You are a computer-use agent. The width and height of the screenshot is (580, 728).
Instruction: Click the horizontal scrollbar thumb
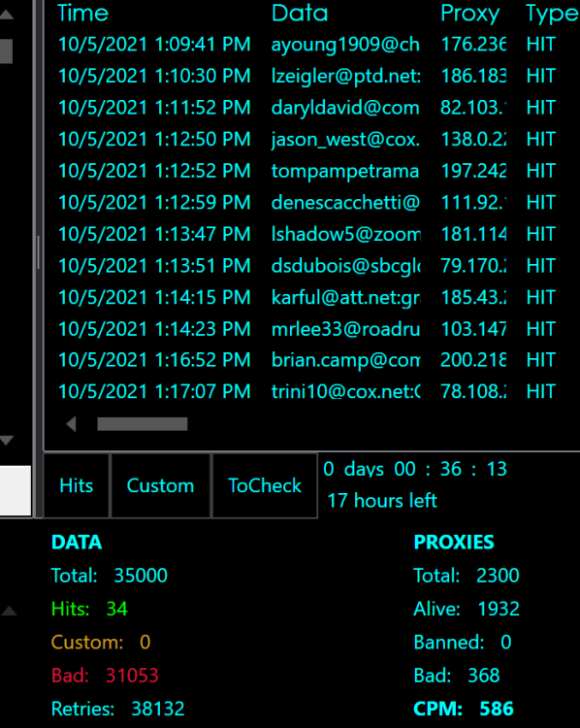[142, 424]
